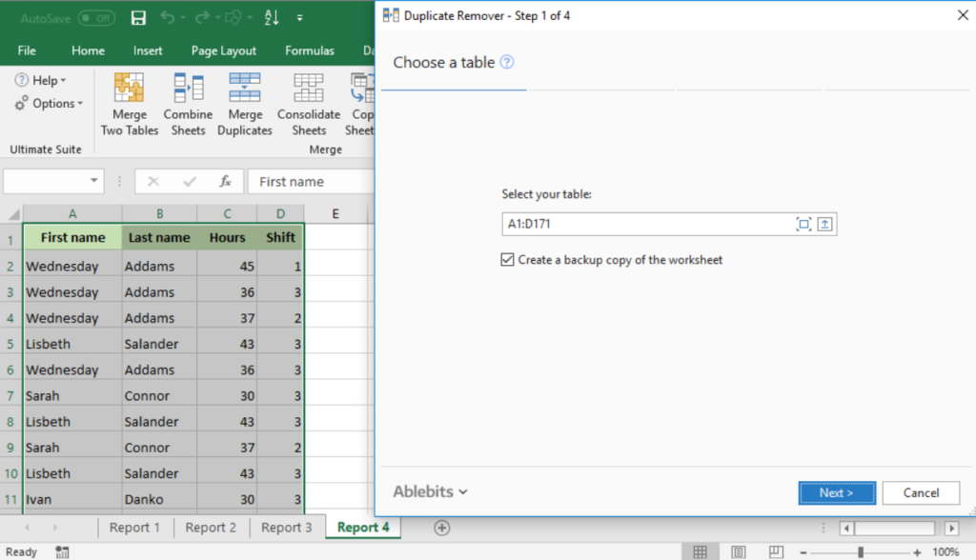The image size is (976, 560).
Task: Open Consolidate Sheets in the Merge group
Action: [308, 103]
